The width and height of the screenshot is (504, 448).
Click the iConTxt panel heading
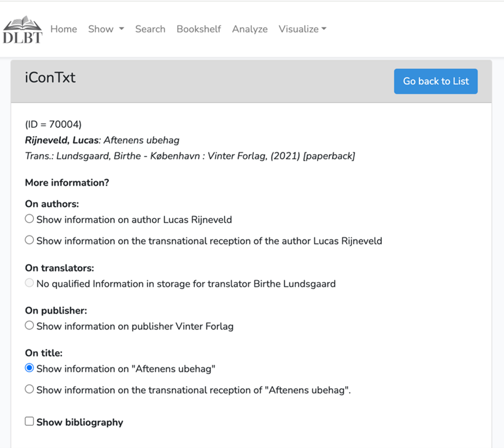[x=50, y=78]
